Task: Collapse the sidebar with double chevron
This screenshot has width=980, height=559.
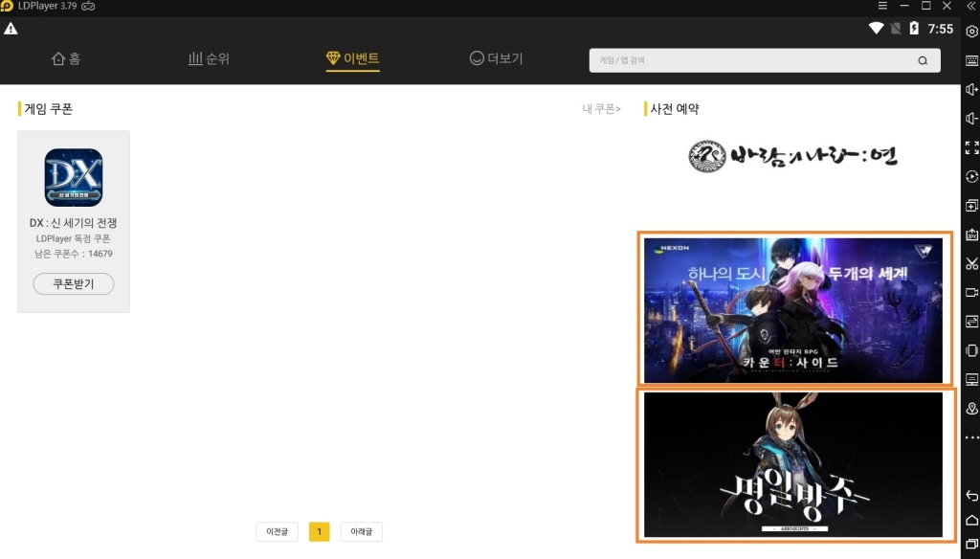Action: 971,6
